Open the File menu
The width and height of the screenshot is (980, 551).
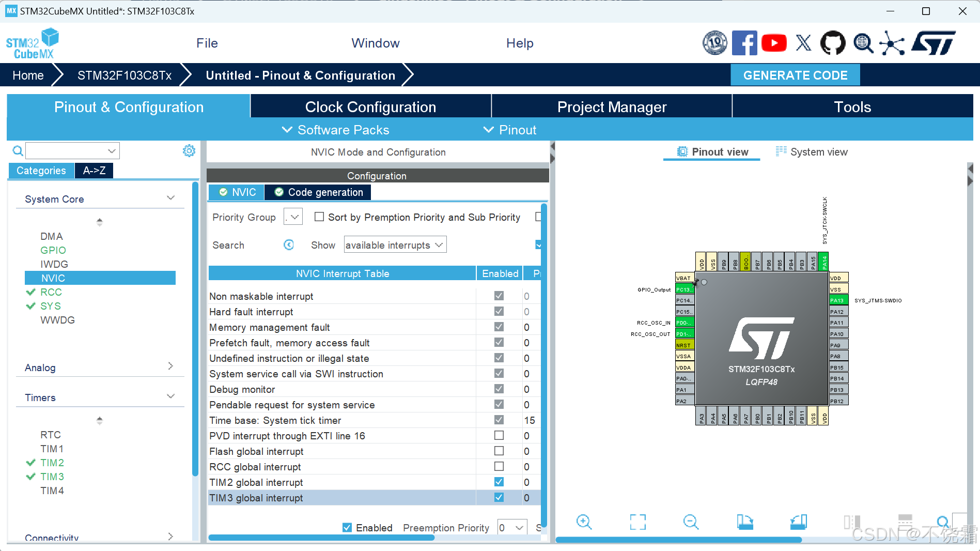click(x=207, y=43)
